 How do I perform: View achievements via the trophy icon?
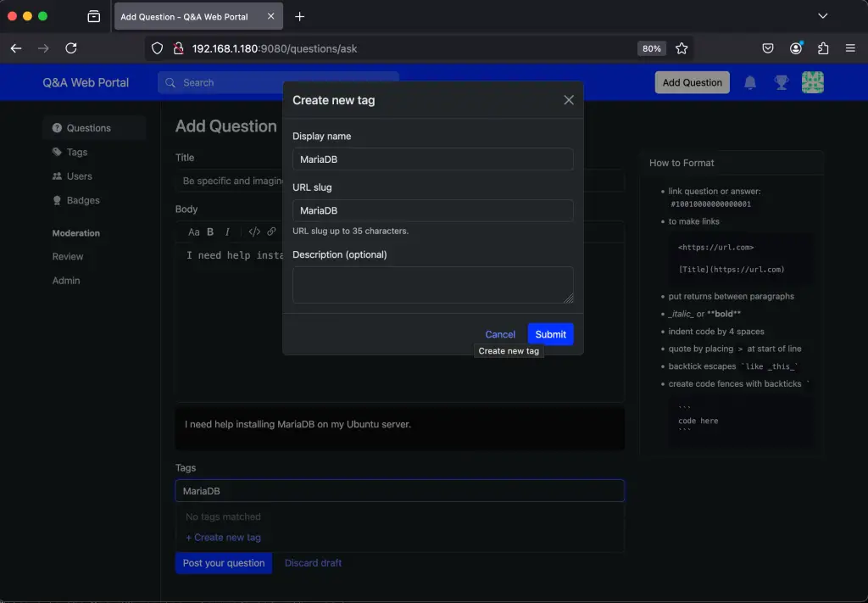(781, 82)
